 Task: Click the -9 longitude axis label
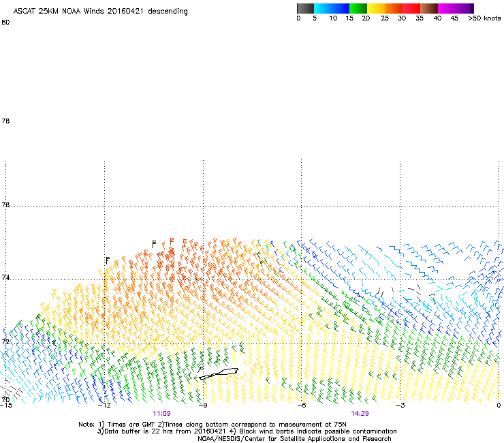pos(203,405)
